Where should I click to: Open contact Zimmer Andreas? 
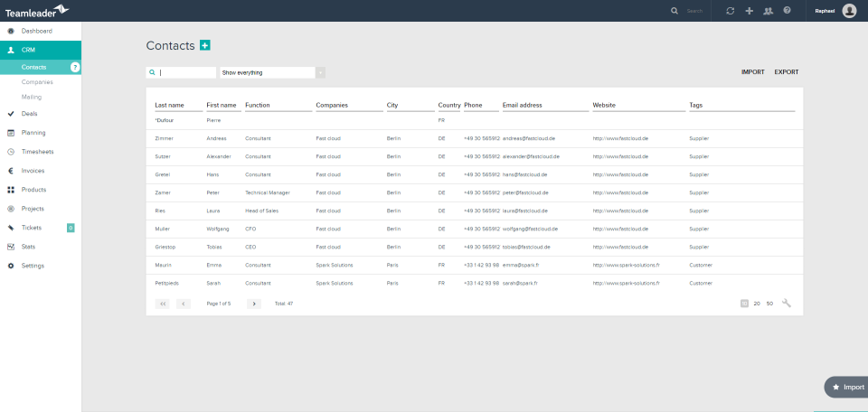click(x=475, y=139)
